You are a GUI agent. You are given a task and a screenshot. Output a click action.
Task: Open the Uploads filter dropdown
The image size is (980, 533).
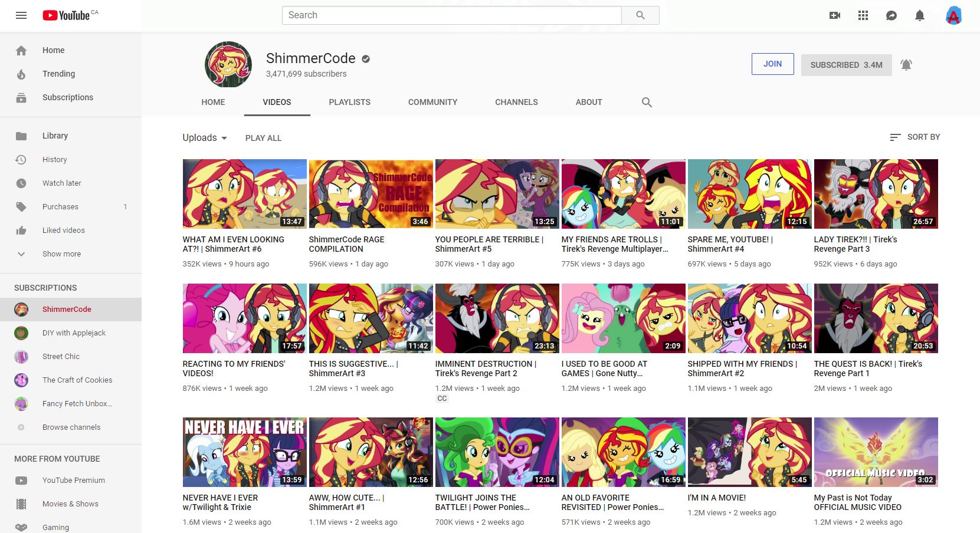[205, 138]
